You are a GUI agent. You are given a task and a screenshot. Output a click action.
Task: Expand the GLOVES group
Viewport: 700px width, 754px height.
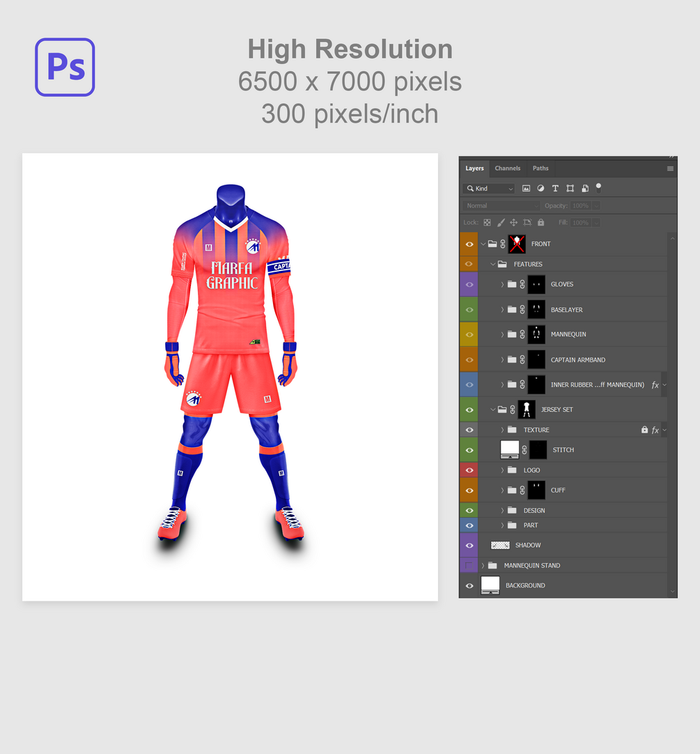[502, 284]
